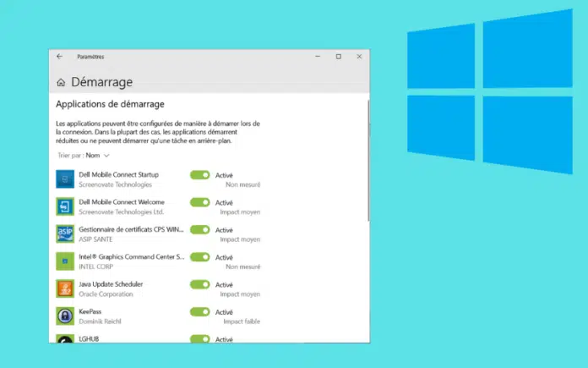Click ASIP SANTE publisher text
Image resolution: width=588 pixels, height=368 pixels.
pyautogui.click(x=95, y=239)
